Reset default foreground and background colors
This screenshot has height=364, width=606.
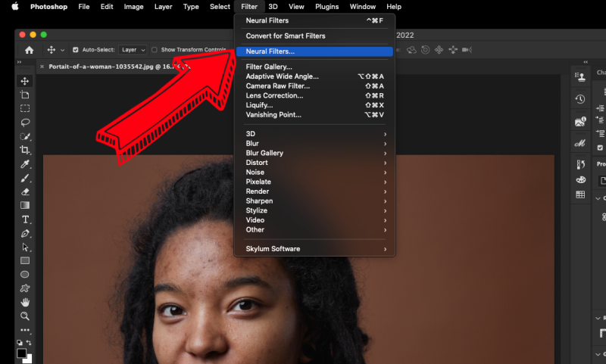(20, 342)
